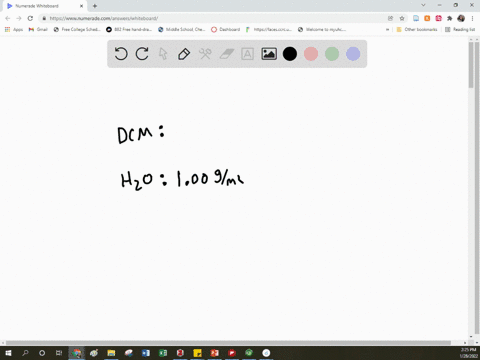The width and height of the screenshot is (480, 360).
Task: Show hidden bookmarks overflow chevron
Action: pos(387,29)
